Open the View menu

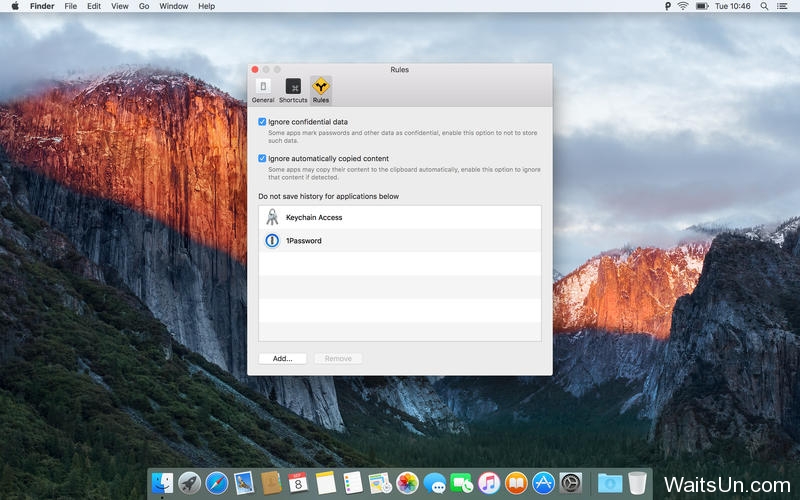[x=120, y=6]
